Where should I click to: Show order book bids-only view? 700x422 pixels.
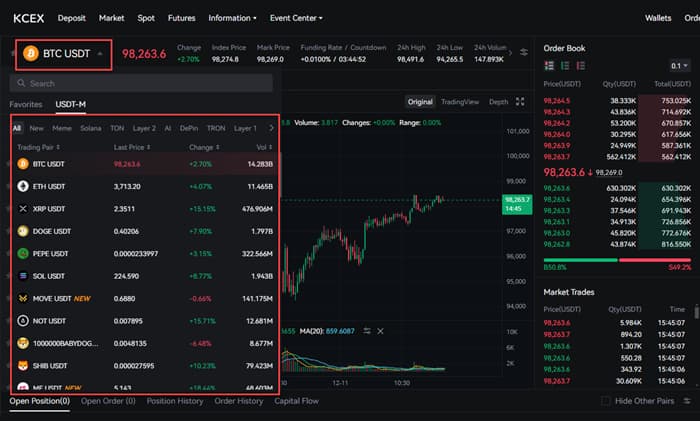(565, 66)
